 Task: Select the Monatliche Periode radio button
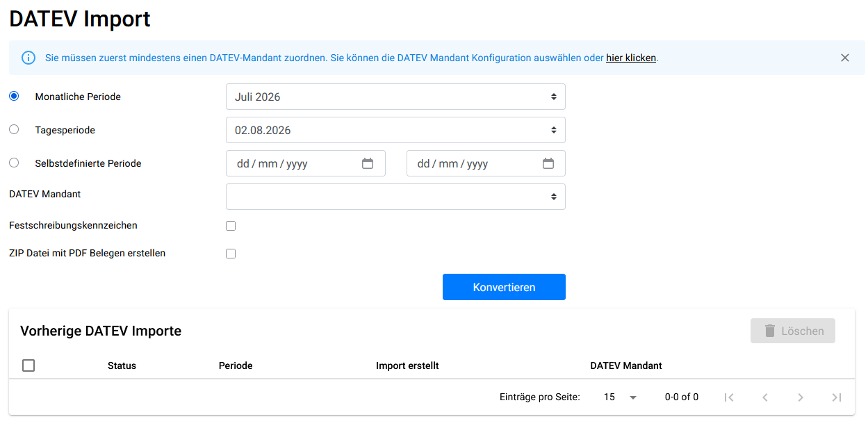(14, 96)
